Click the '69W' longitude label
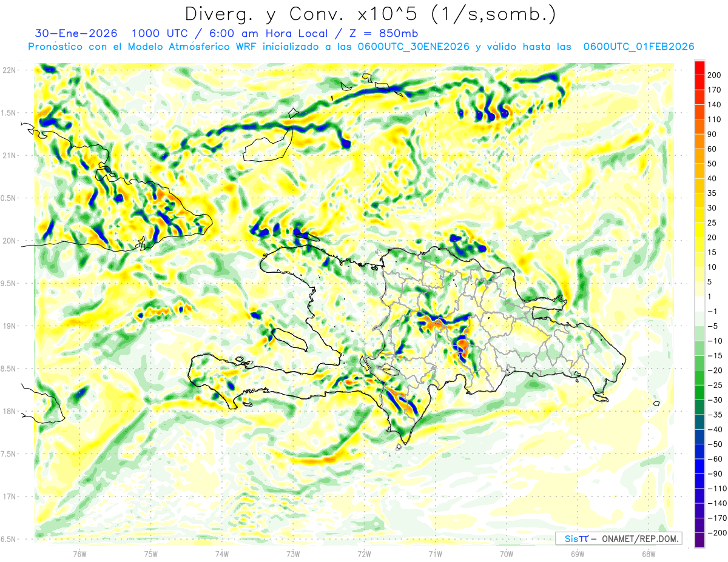 [x=578, y=553]
